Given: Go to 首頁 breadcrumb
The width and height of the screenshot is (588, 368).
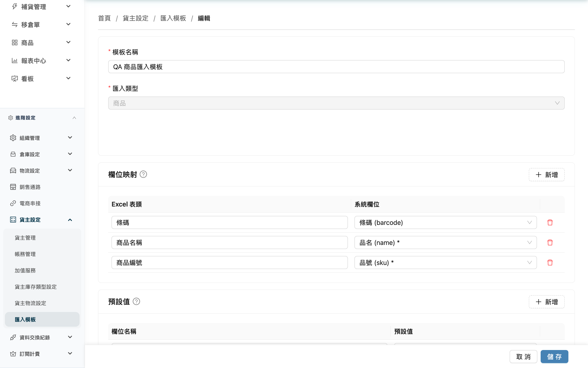Looking at the screenshot, I should [105, 18].
